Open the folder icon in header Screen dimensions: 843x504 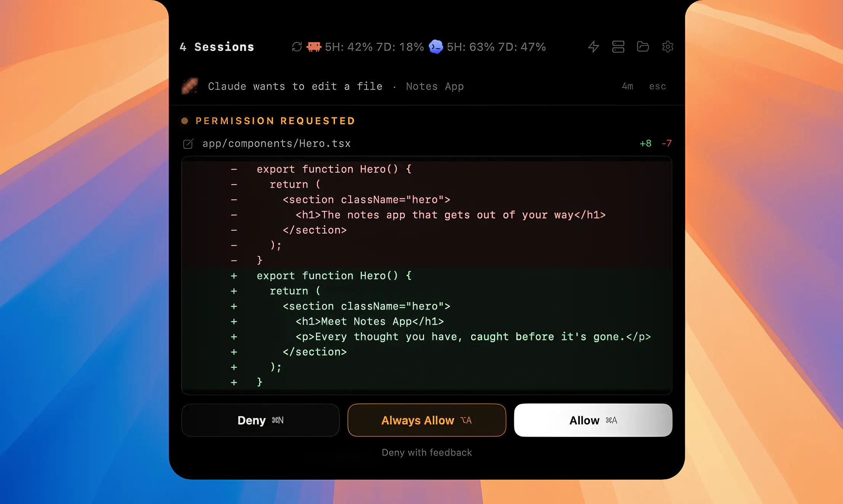tap(643, 47)
